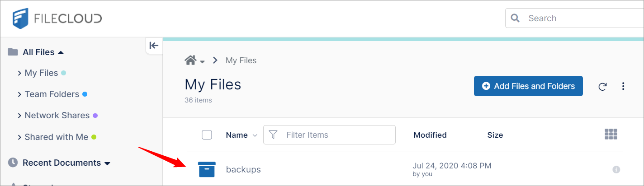Switch to grid view layout

(611, 134)
